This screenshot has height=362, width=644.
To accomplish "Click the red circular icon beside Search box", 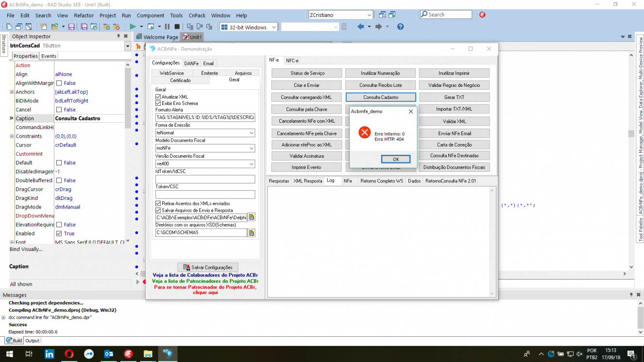I will (482, 15).
